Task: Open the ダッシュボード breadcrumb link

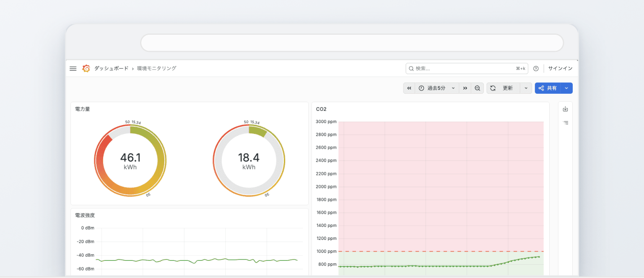Action: 111,68
